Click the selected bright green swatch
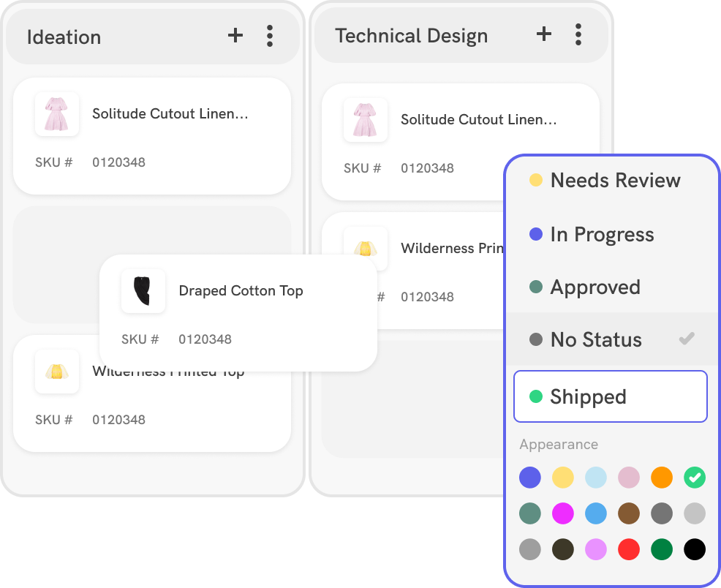 pyautogui.click(x=695, y=478)
